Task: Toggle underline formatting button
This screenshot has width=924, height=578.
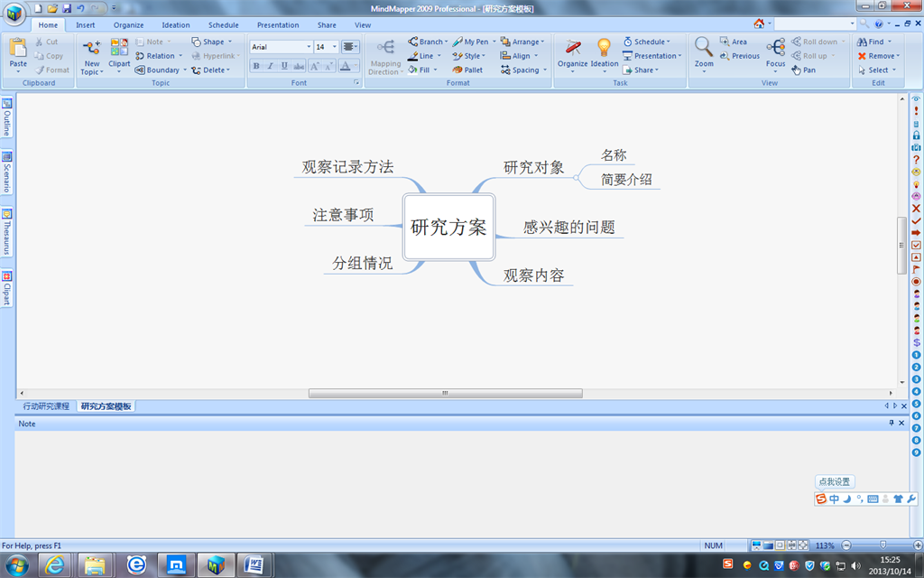Action: (284, 66)
